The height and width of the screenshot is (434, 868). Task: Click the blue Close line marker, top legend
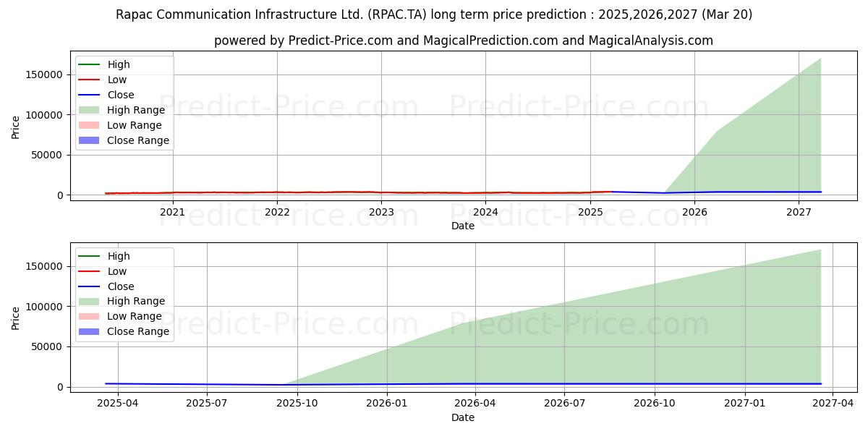pos(91,95)
